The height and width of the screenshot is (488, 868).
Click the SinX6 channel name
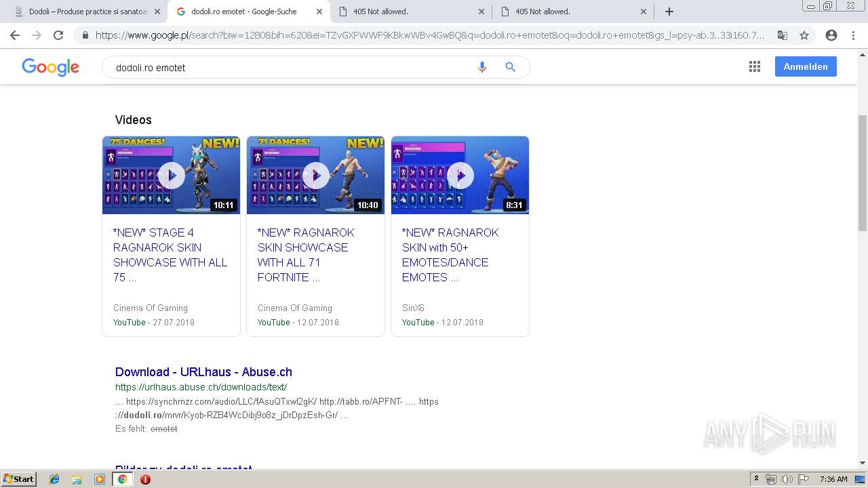click(x=413, y=308)
